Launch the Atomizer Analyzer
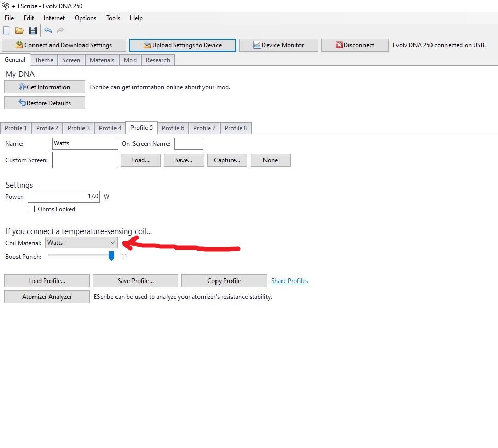498x448 pixels. [47, 297]
